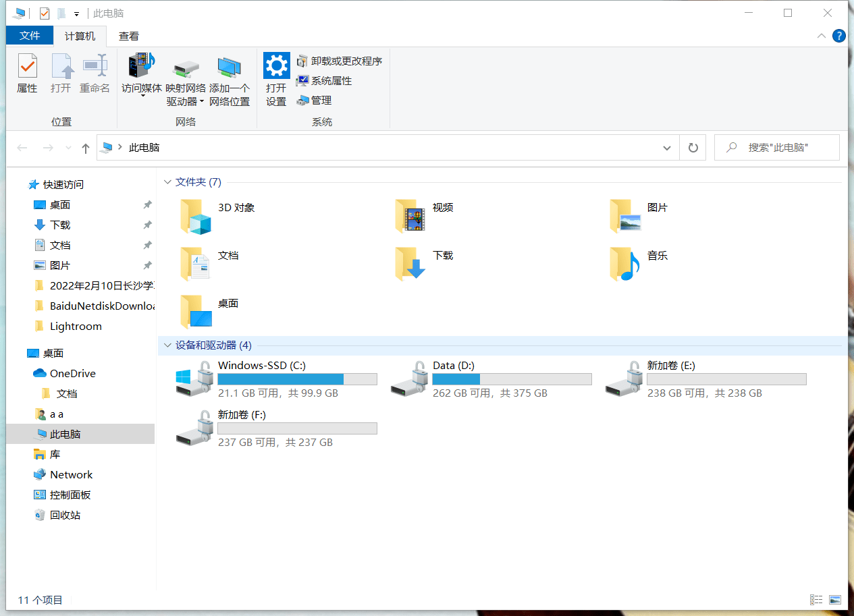Collapse the Devices and drives (设备和驱动器) group
The width and height of the screenshot is (854, 616).
(167, 345)
